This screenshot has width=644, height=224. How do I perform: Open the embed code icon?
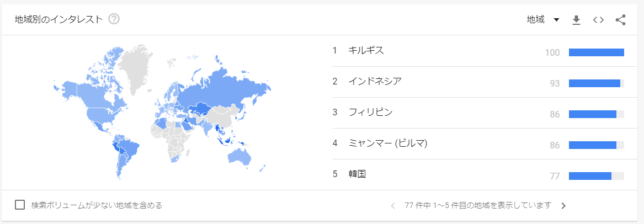(598, 20)
